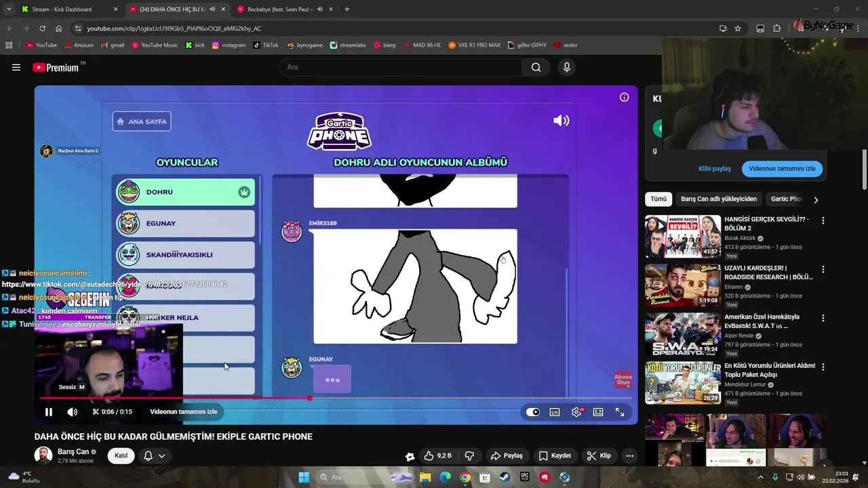Switch the player to theater mode
Image resolution: width=868 pixels, height=488 pixels.
pyautogui.click(x=598, y=412)
